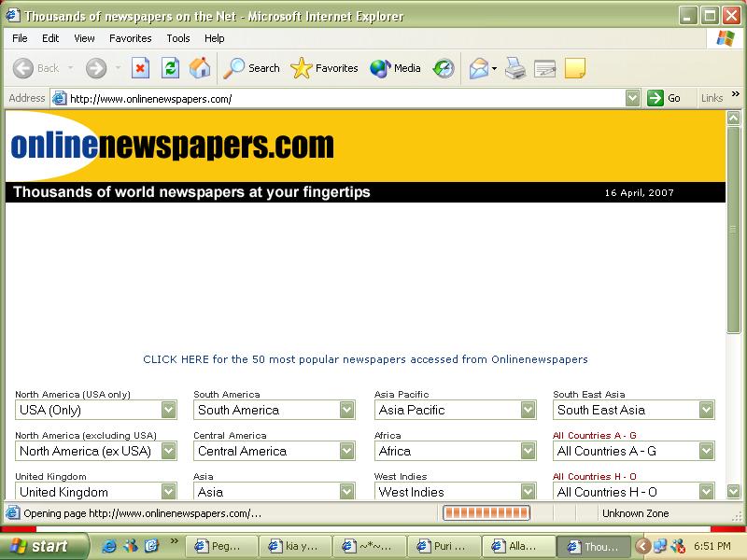Open the Mail toolbar icon
The image size is (747, 560).
[x=478, y=68]
